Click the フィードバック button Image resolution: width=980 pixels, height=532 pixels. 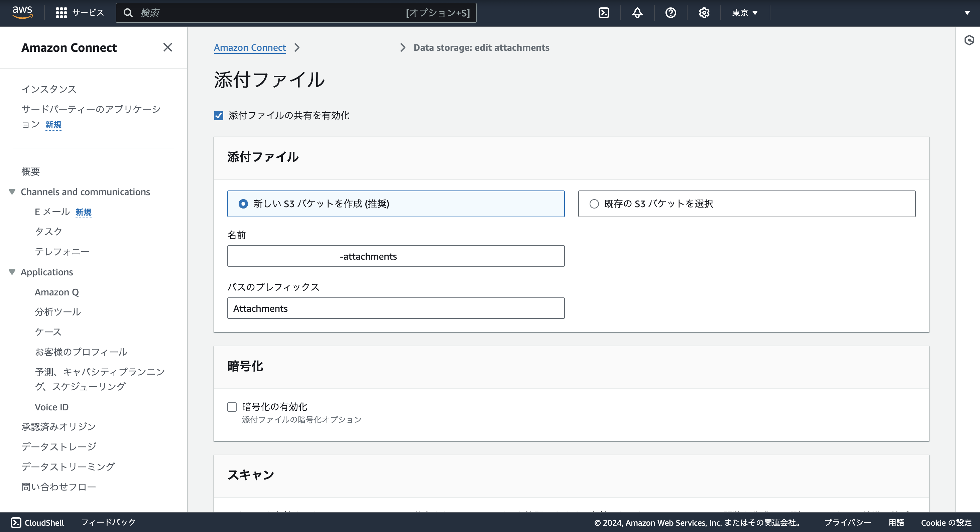pos(108,522)
